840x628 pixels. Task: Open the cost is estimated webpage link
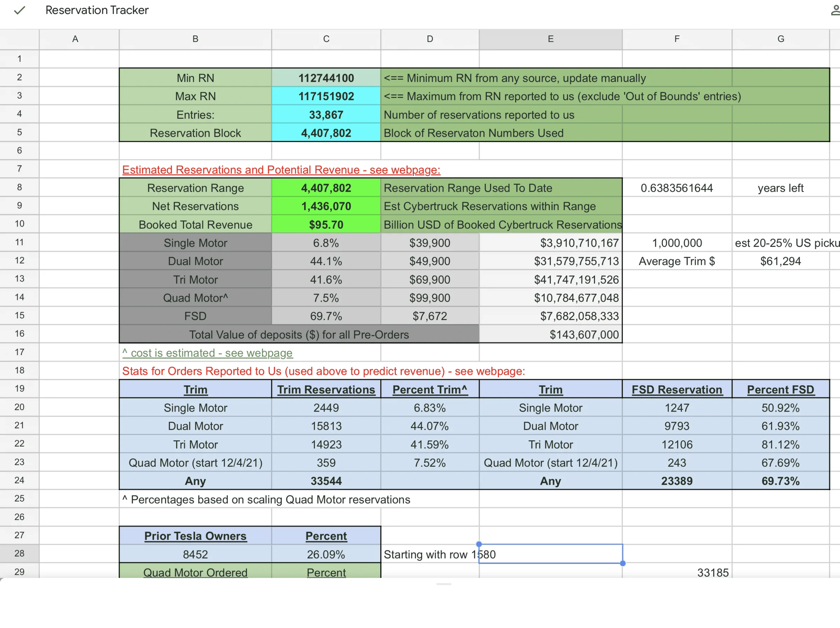[x=207, y=353]
